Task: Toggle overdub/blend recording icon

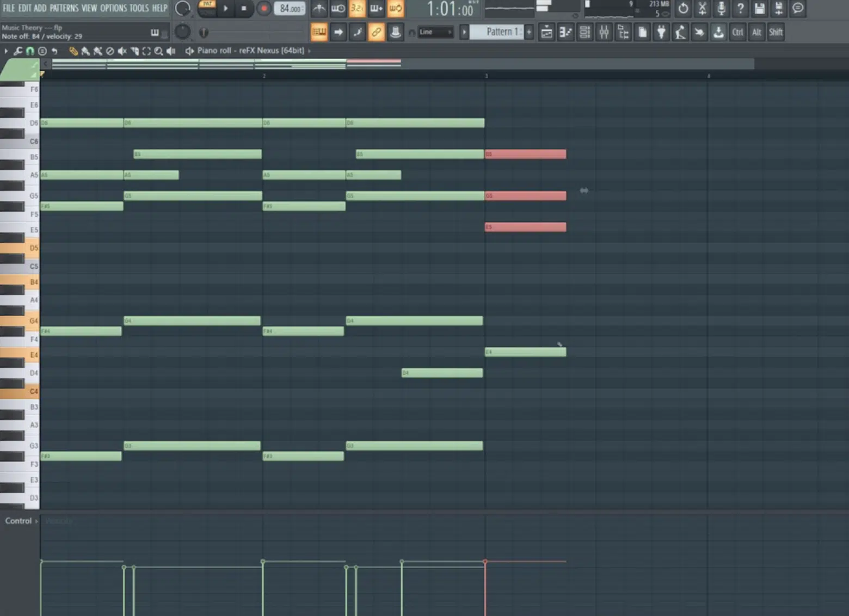Action: [x=376, y=8]
